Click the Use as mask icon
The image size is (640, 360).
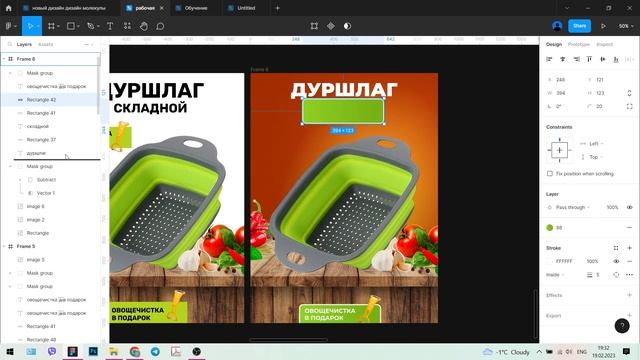click(x=347, y=26)
